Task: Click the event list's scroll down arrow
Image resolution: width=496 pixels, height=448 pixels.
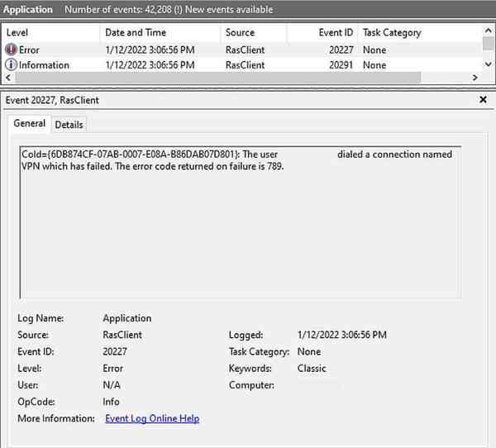Action: coord(489,65)
